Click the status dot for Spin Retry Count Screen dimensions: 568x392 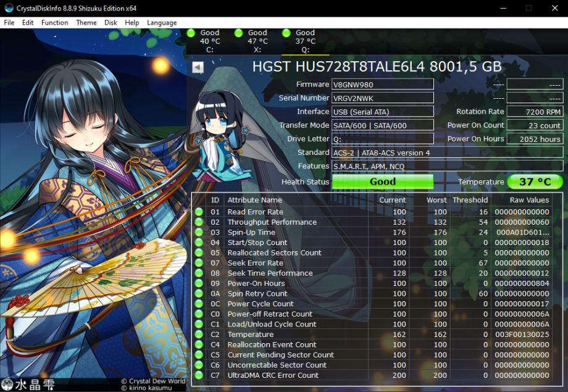[199, 293]
